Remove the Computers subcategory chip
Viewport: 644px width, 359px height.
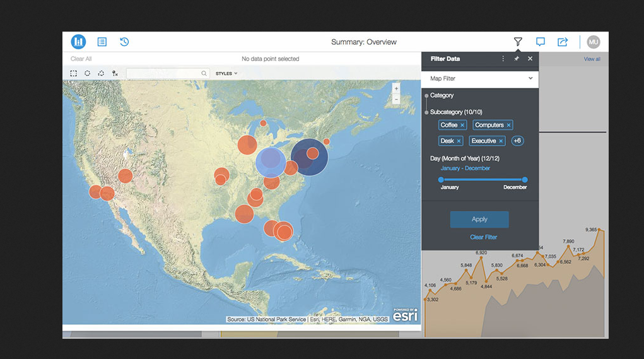point(509,125)
